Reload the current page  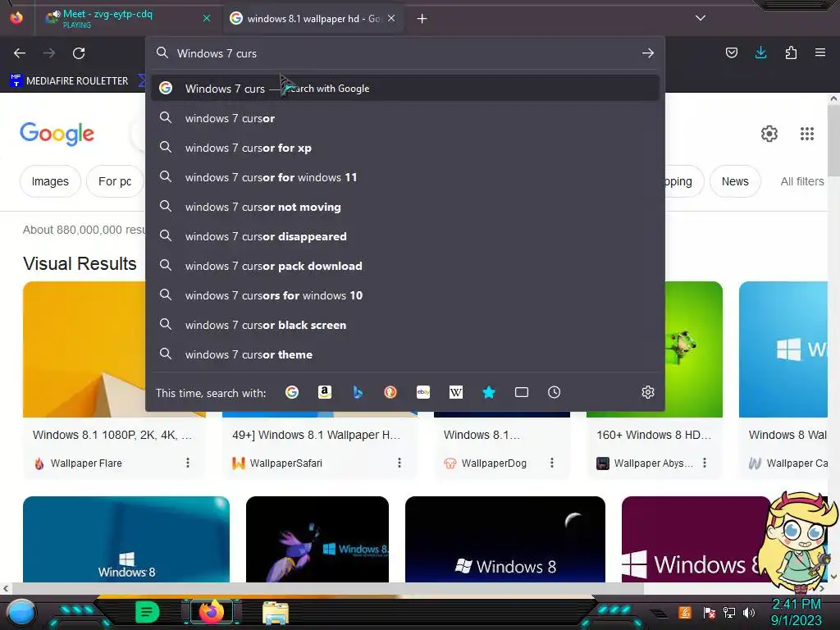pyautogui.click(x=79, y=53)
